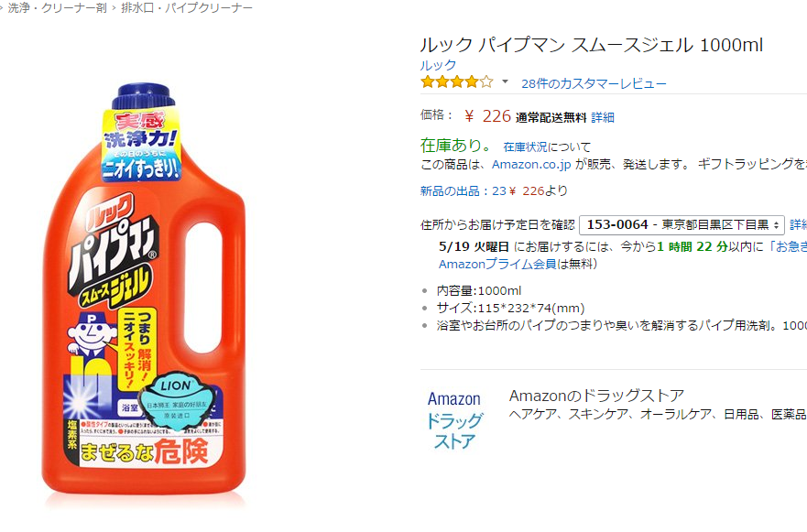Open Amazonのドラッグストア heading link
Screen dimensions: 807x532
596,396
